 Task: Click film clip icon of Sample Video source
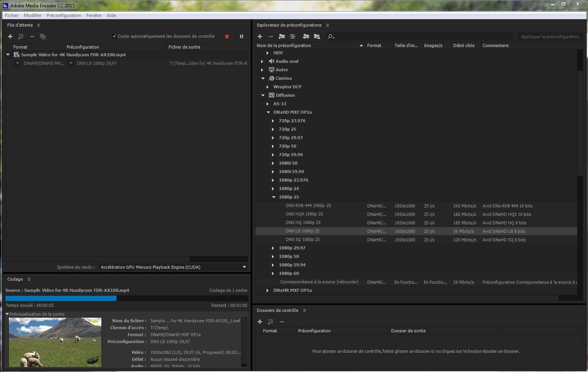17,55
